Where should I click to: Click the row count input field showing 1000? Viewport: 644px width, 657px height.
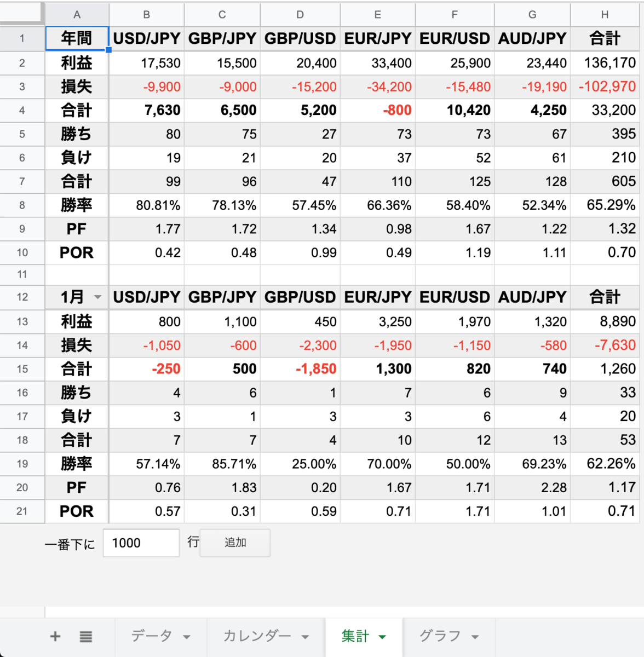(x=141, y=543)
